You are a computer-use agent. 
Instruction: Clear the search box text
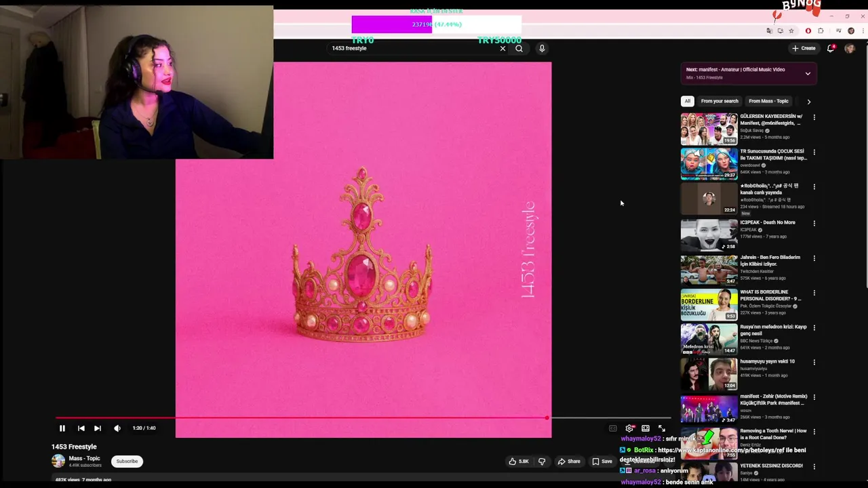(502, 49)
